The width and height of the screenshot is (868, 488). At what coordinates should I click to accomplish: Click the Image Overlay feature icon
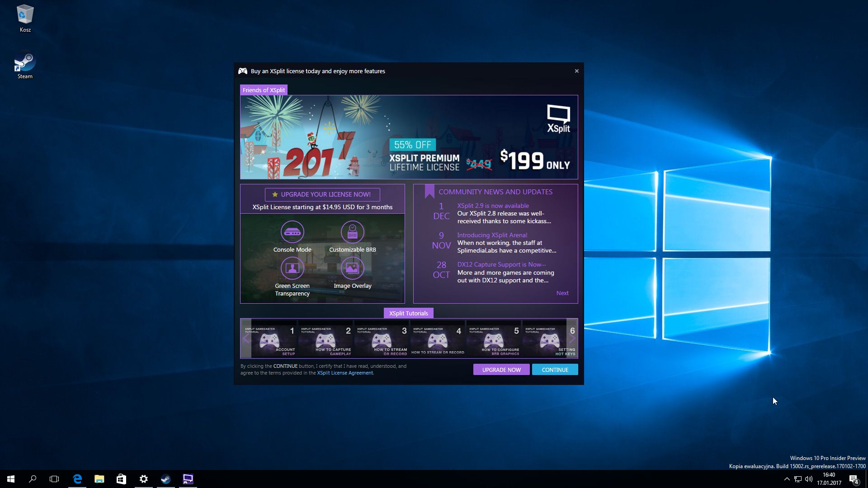352,268
